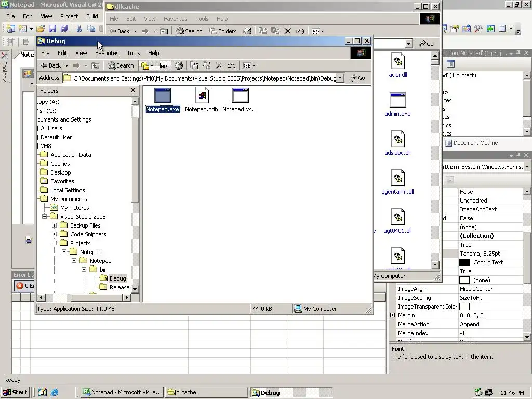Open File menu in Debug window
The image size is (532, 399).
[x=45, y=53]
